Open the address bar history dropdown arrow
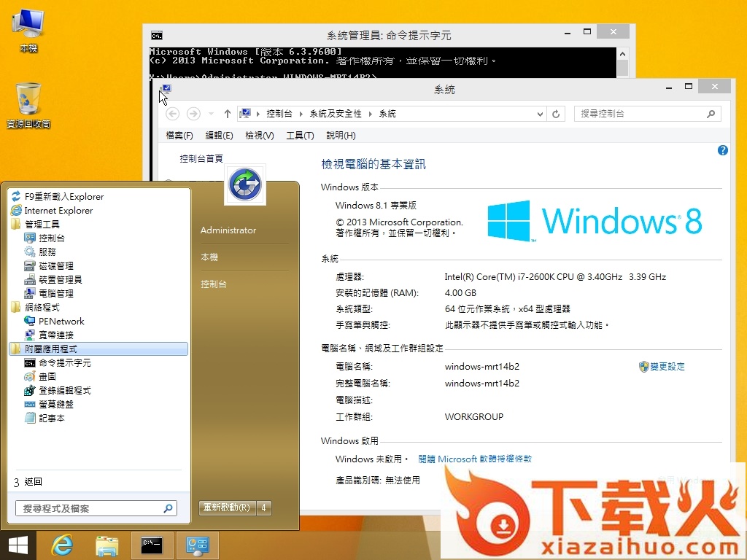Screen dimensions: 747x560 click(x=540, y=114)
